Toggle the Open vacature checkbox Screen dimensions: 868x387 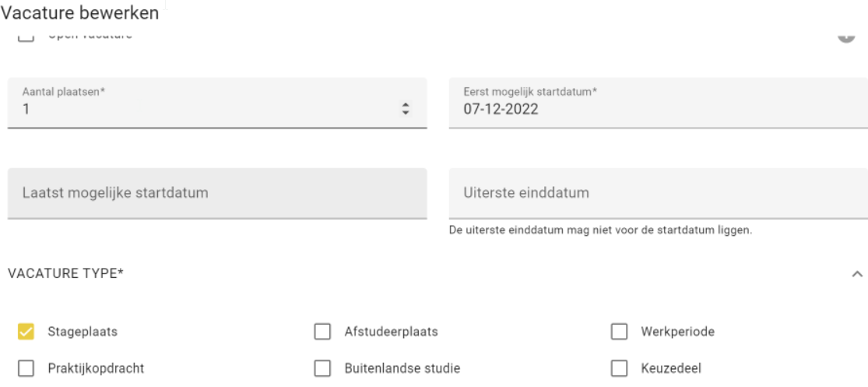(x=26, y=37)
